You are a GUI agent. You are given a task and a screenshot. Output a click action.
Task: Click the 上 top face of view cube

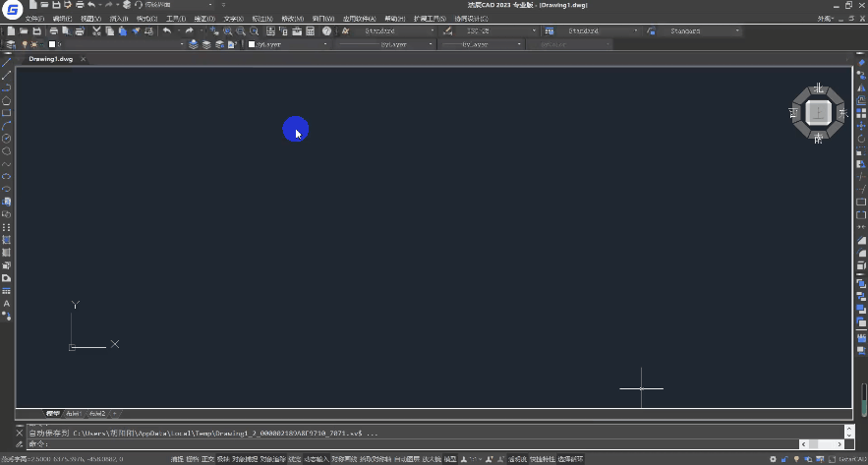[x=818, y=113]
